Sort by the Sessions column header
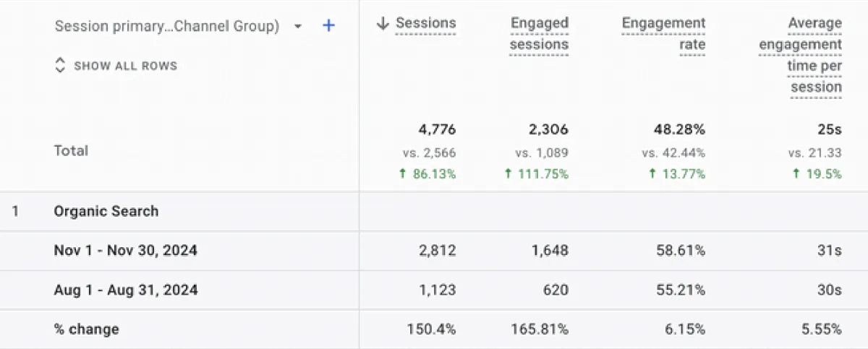 [425, 24]
